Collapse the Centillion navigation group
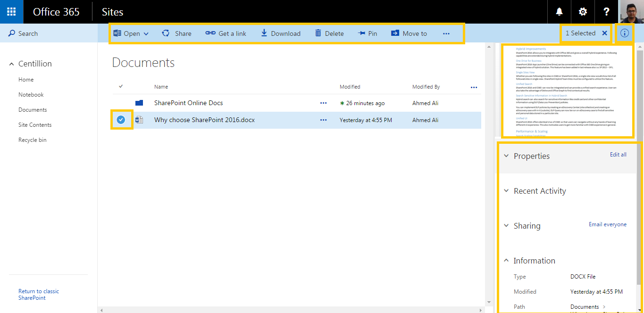This screenshot has height=313, width=644. pyautogui.click(x=12, y=64)
